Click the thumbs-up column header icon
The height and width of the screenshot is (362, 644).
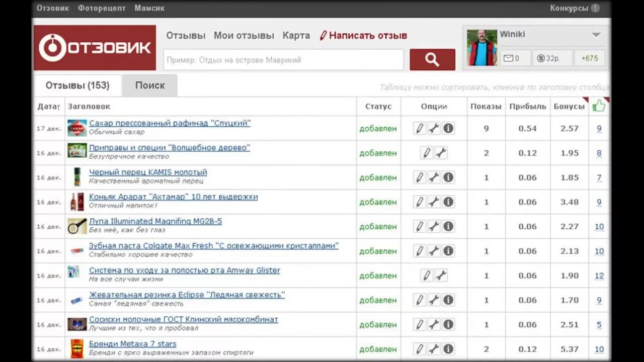pyautogui.click(x=599, y=106)
